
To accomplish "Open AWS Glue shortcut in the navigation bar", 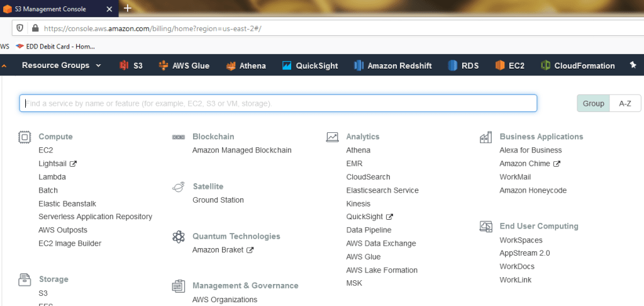I will [x=184, y=65].
